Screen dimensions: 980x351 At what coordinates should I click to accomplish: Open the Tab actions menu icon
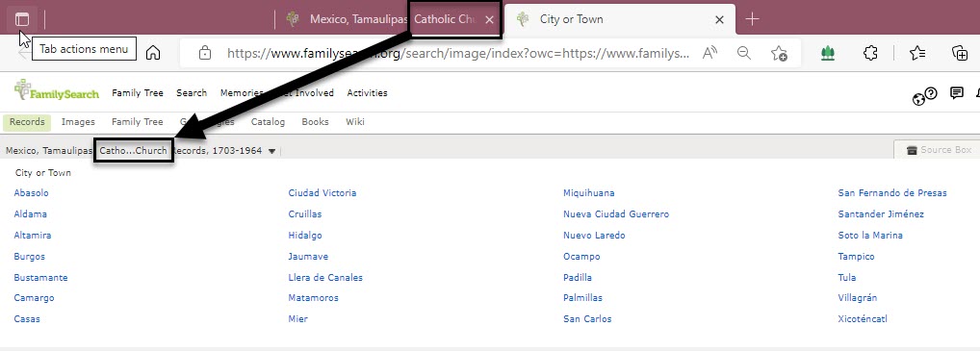tap(22, 19)
